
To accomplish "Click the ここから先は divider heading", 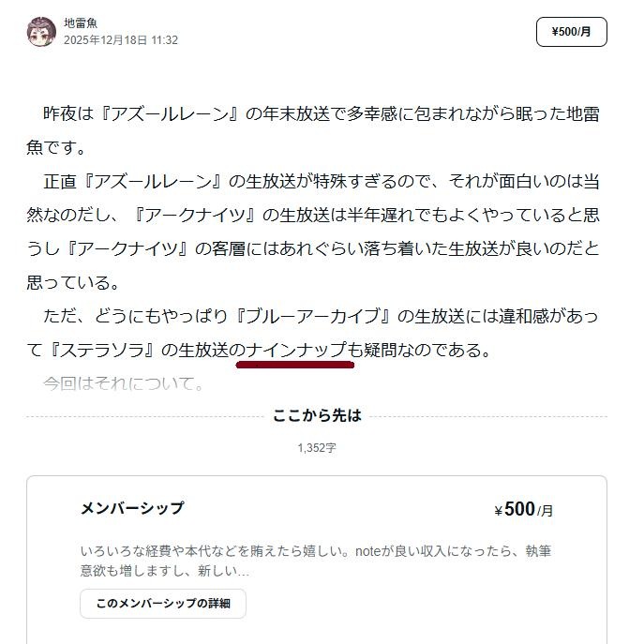I will coord(317,415).
